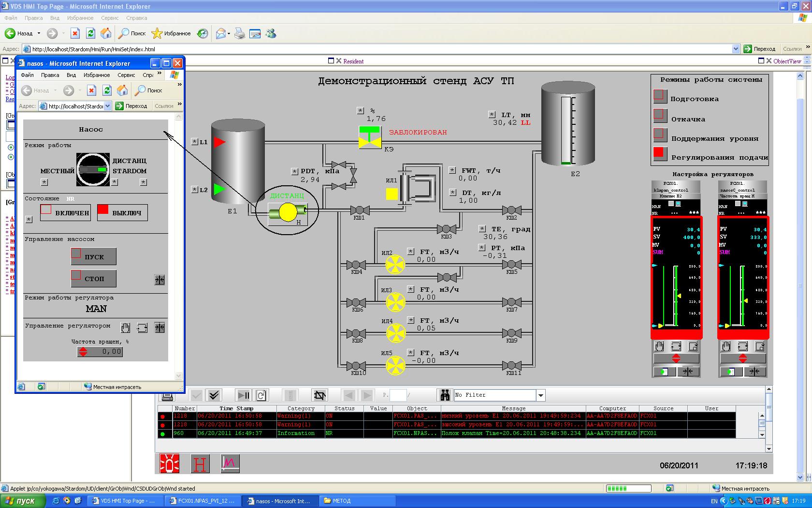Open the red H screen icon
This screenshot has height=508, width=812.
[200, 463]
